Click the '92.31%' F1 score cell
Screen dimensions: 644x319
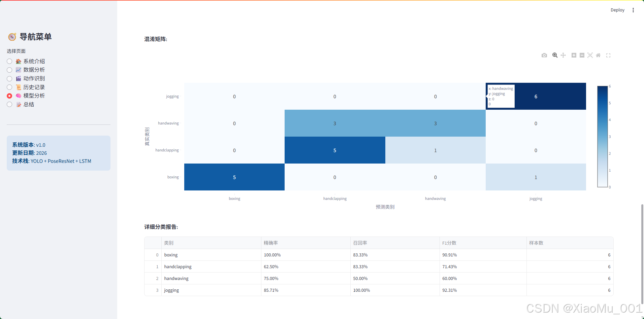[x=483, y=290]
